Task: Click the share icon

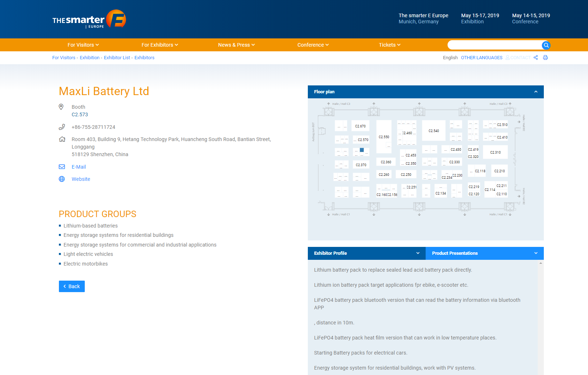Action: pyautogui.click(x=536, y=57)
